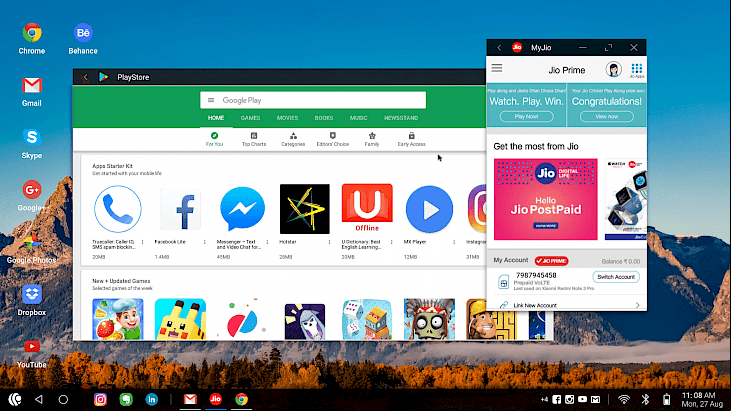Open Instagram from the taskbar
This screenshot has height=411, width=731.
click(x=100, y=399)
